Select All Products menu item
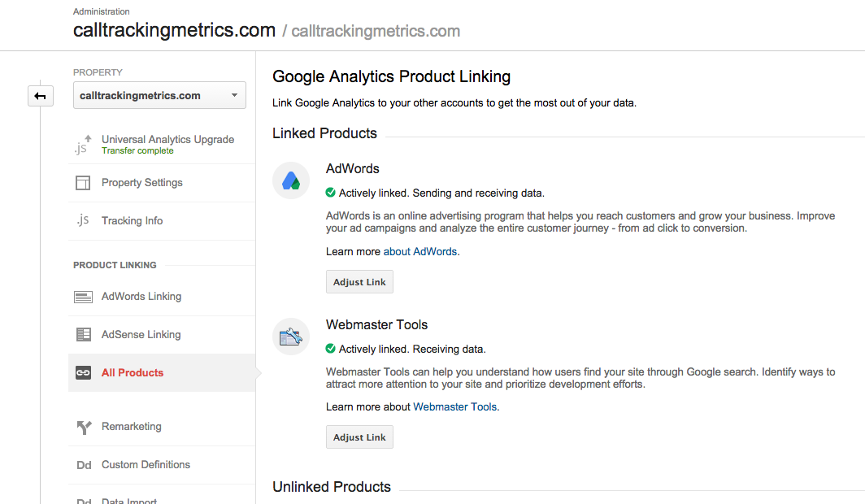 133,373
